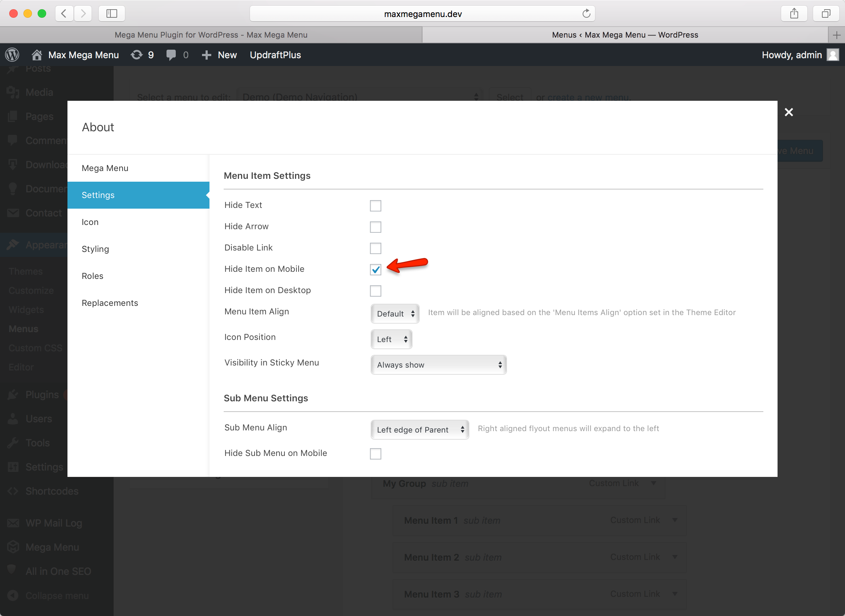Tick Hide Sub Menu on Mobile

(375, 454)
